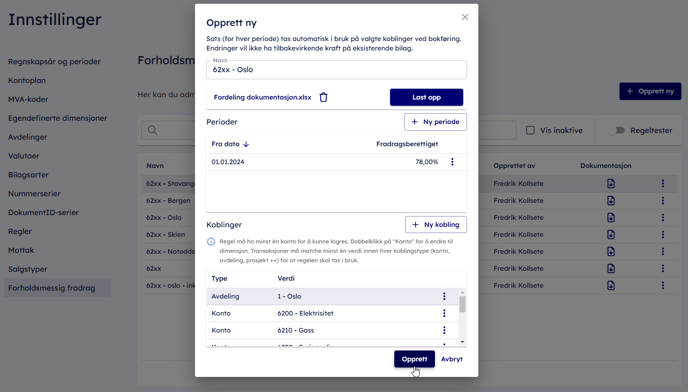The width and height of the screenshot is (688, 392).
Task: Click Avbryt to cancel dialog
Action: [452, 359]
